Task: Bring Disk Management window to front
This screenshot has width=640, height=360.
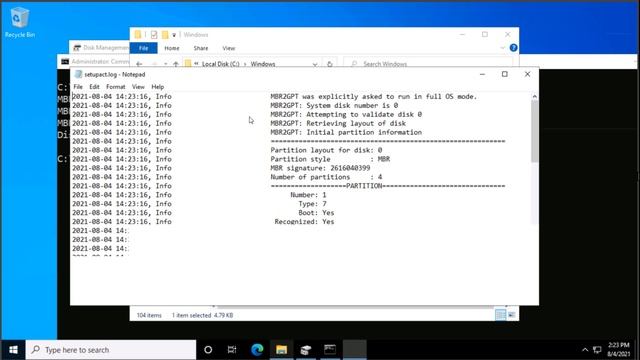Action: click(100, 48)
